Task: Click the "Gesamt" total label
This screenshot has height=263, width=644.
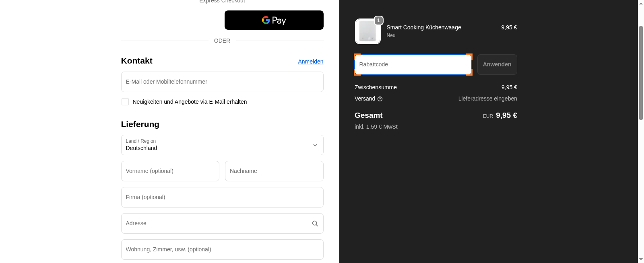Action: (368, 115)
